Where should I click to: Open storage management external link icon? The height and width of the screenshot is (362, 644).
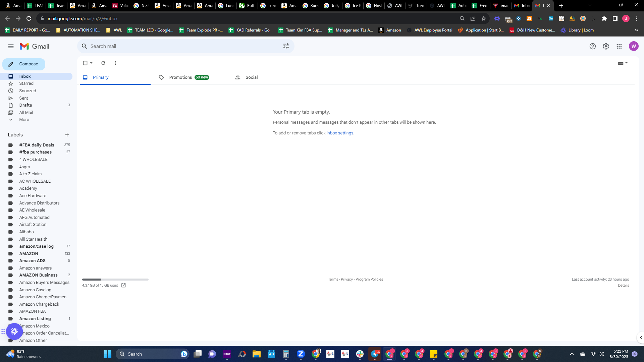(x=123, y=285)
